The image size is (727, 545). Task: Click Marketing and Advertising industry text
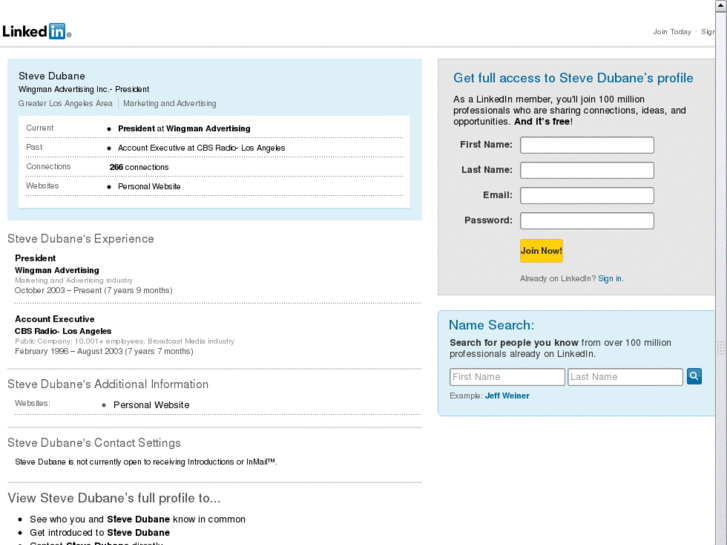170,103
